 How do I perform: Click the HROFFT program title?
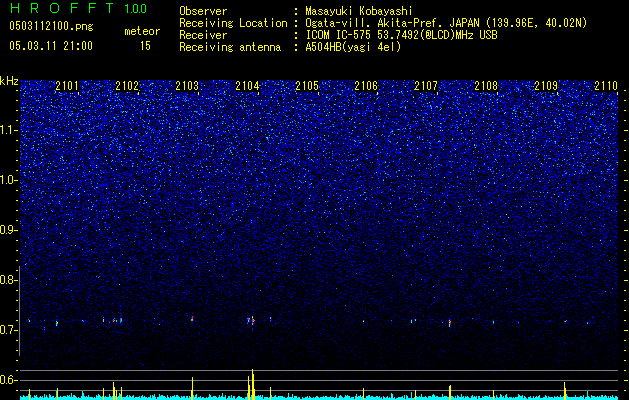pos(62,8)
